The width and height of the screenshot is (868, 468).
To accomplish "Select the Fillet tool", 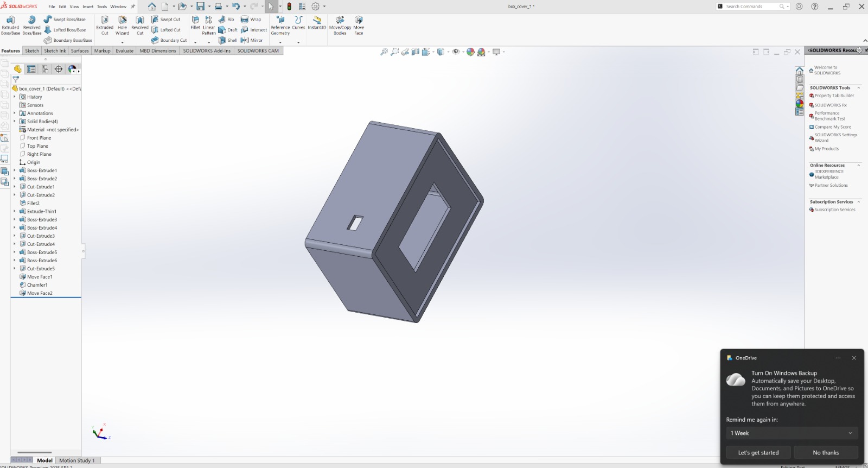I will [x=195, y=22].
